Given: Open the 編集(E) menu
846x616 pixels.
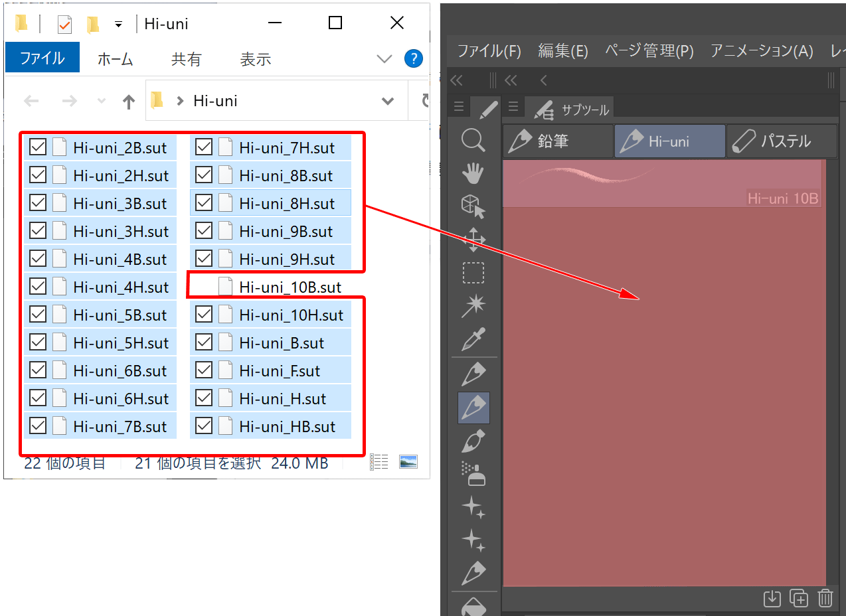Looking at the screenshot, I should 564,50.
